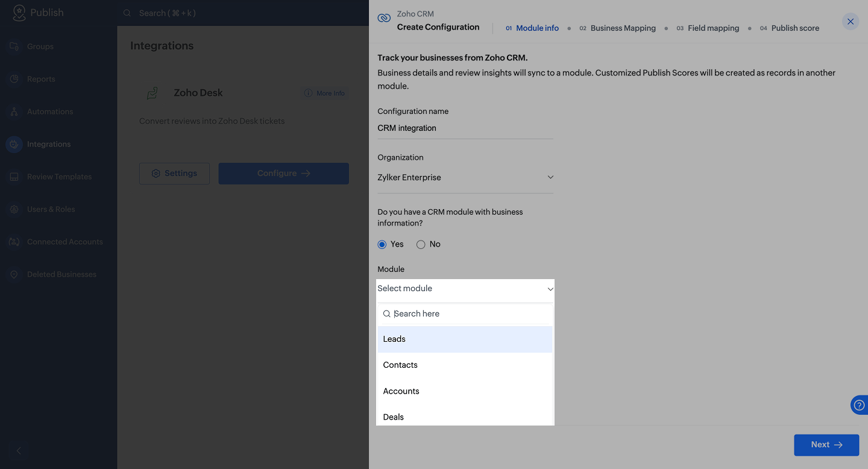868x469 pixels.
Task: Choose Contacts from the module list
Action: [465, 365]
